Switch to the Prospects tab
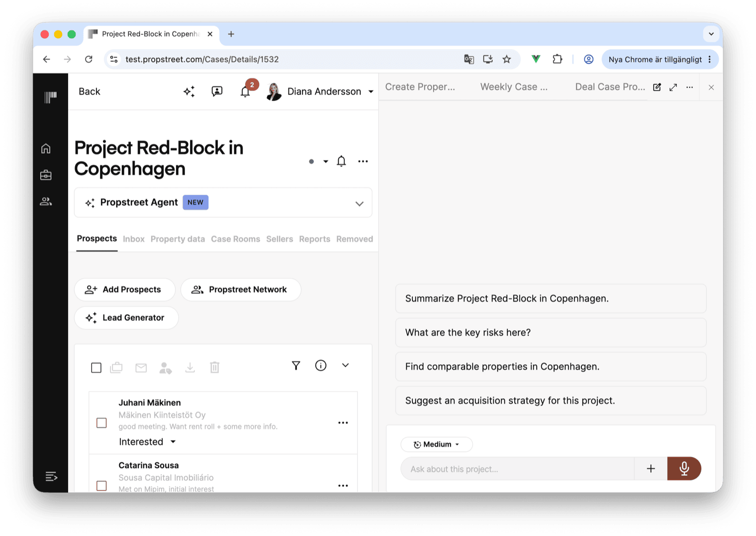 96,238
